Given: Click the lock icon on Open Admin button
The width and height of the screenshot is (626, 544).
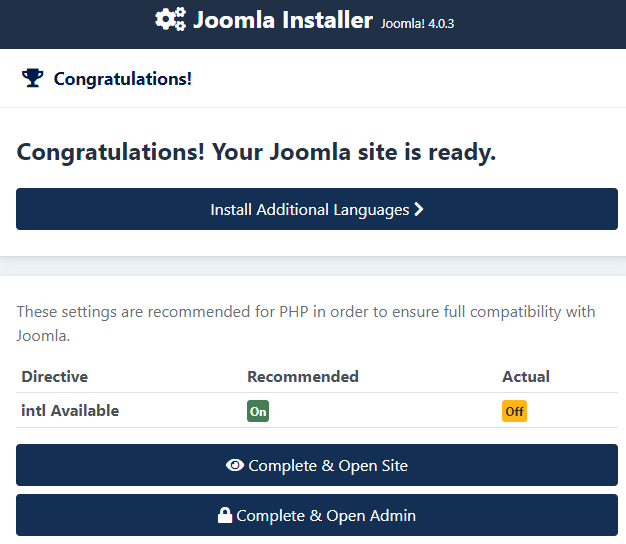Looking at the screenshot, I should pos(225,515).
